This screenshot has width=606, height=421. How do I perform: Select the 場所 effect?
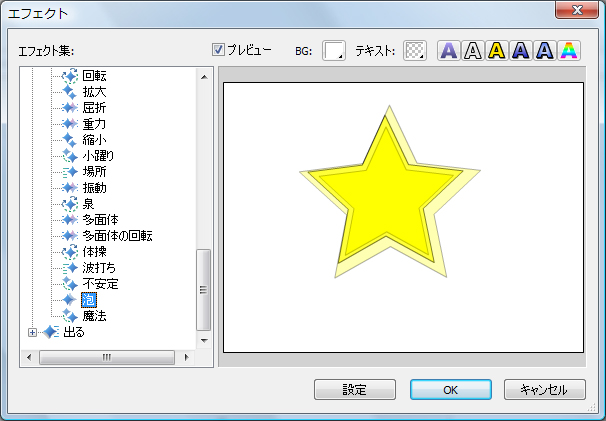[x=94, y=172]
